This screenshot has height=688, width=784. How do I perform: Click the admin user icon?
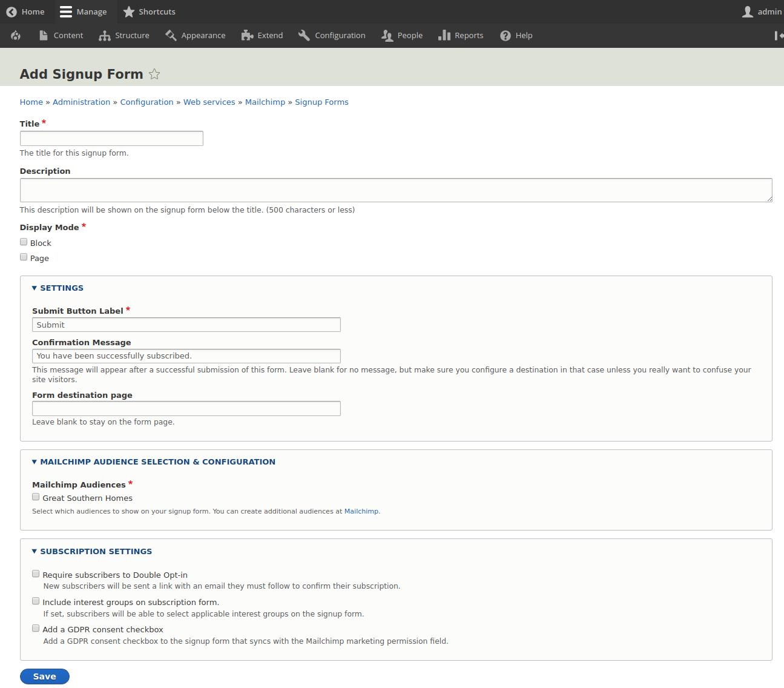[x=747, y=12]
